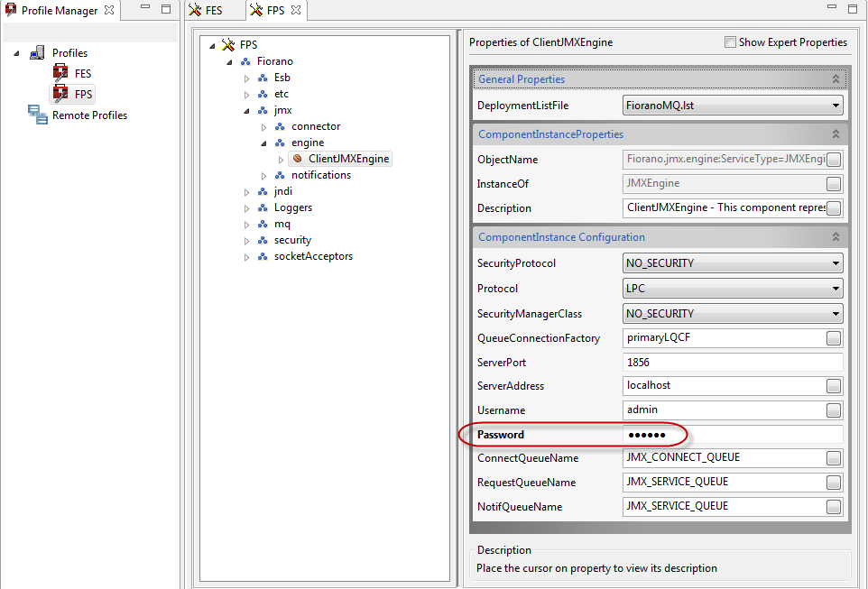Image resolution: width=868 pixels, height=589 pixels.
Task: Select the notifications tree item
Action: (x=321, y=175)
